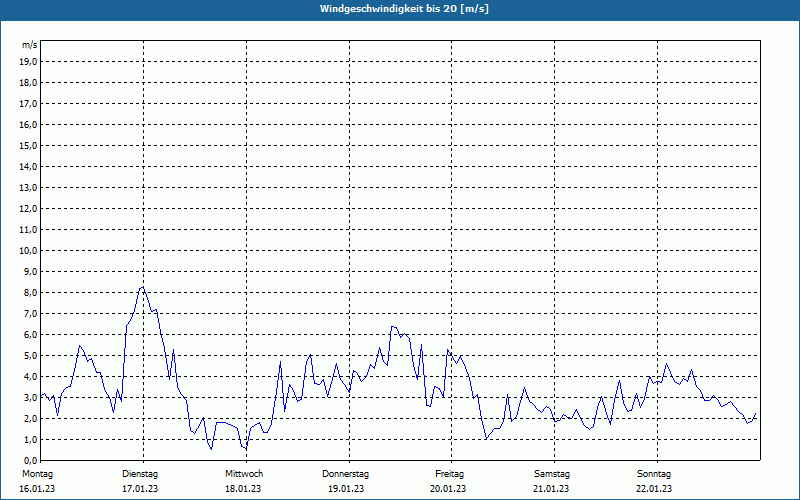Click the 'Sonntag' day label
Viewport: 800px width, 500px height.
click(x=654, y=474)
